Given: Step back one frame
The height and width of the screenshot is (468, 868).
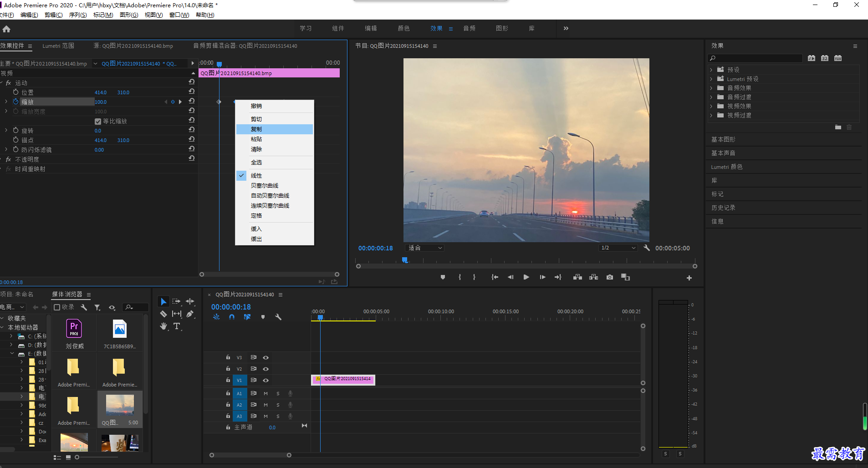Looking at the screenshot, I should (x=511, y=277).
